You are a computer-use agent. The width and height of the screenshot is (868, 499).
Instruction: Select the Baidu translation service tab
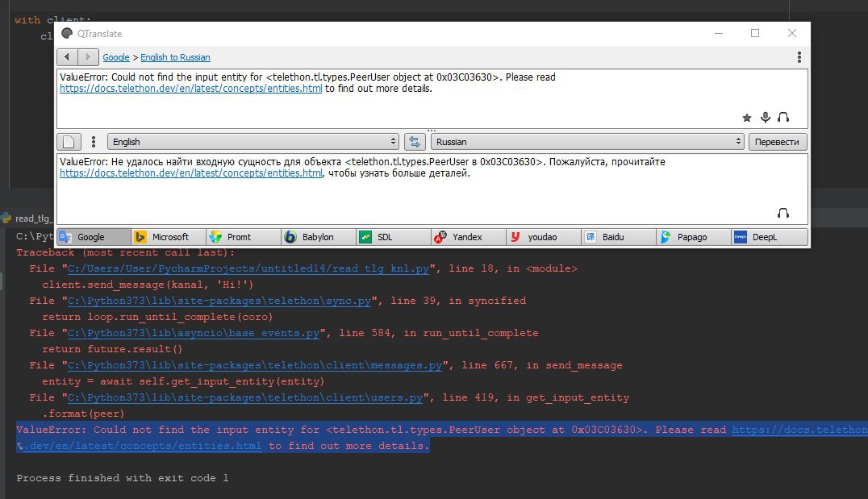619,237
